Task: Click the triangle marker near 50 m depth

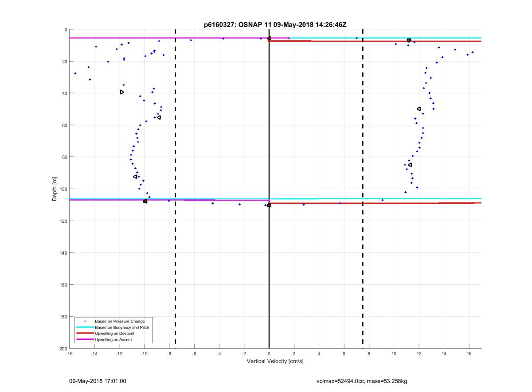Action: click(x=419, y=109)
